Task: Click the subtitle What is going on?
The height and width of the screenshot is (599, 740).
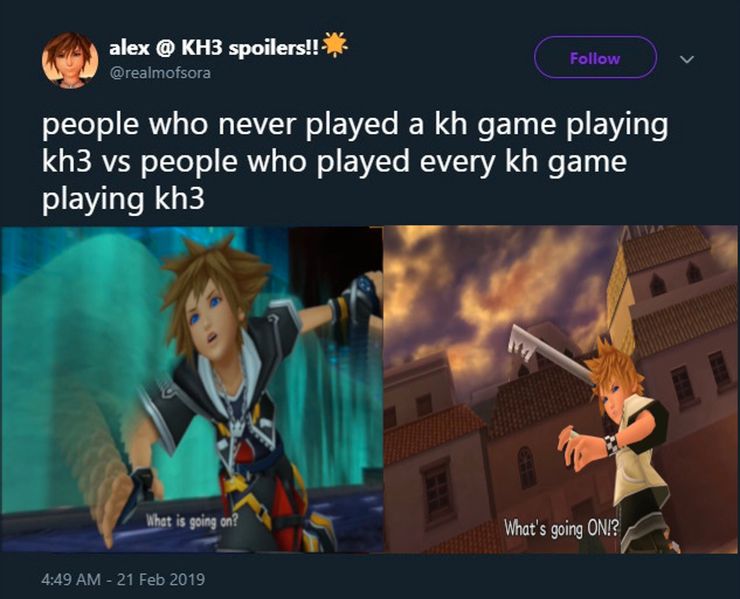Action: click(192, 522)
